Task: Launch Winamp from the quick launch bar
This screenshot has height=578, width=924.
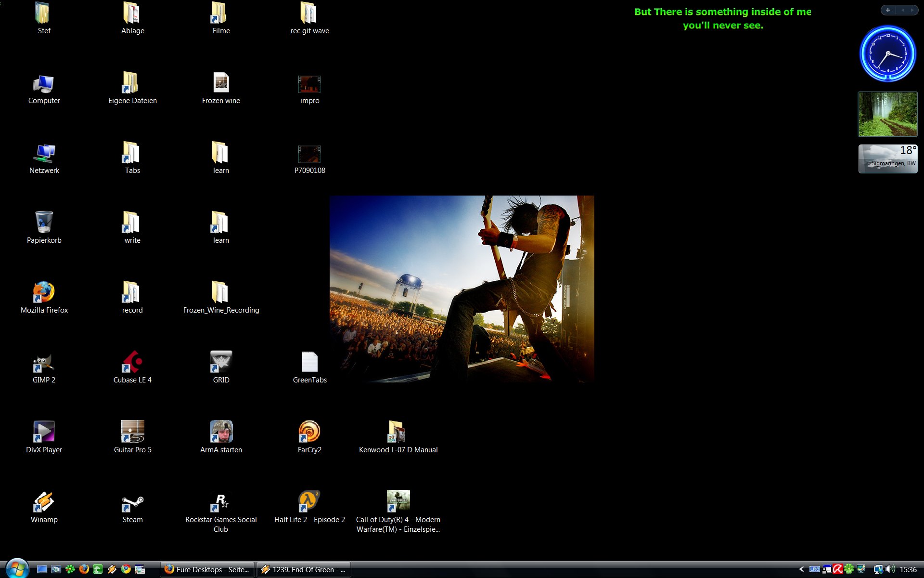Action: coord(112,569)
